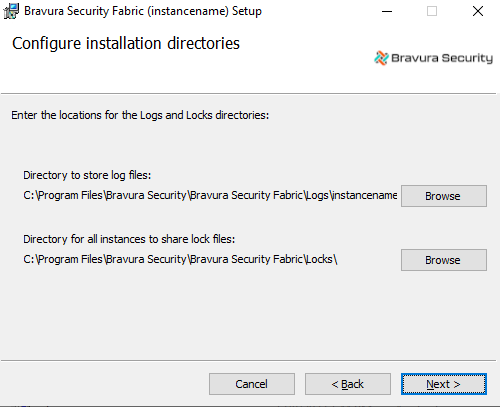Image resolution: width=500 pixels, height=407 pixels.
Task: Click the 'Configure installation directories' heading
Action: point(126,44)
